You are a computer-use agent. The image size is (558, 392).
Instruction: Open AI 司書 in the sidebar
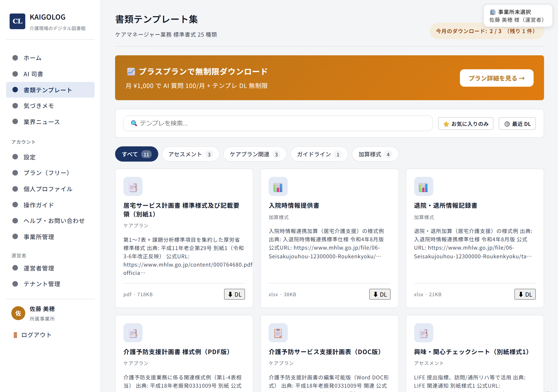pos(50,74)
